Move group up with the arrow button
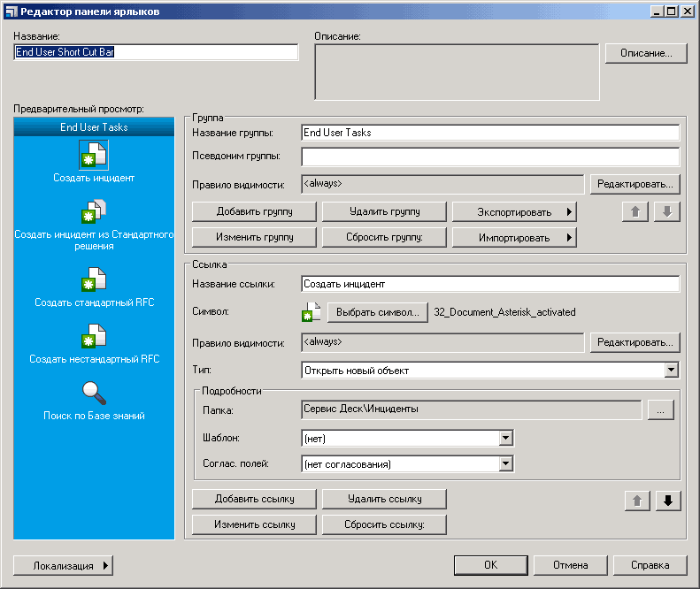The height and width of the screenshot is (589, 700). coord(635,211)
